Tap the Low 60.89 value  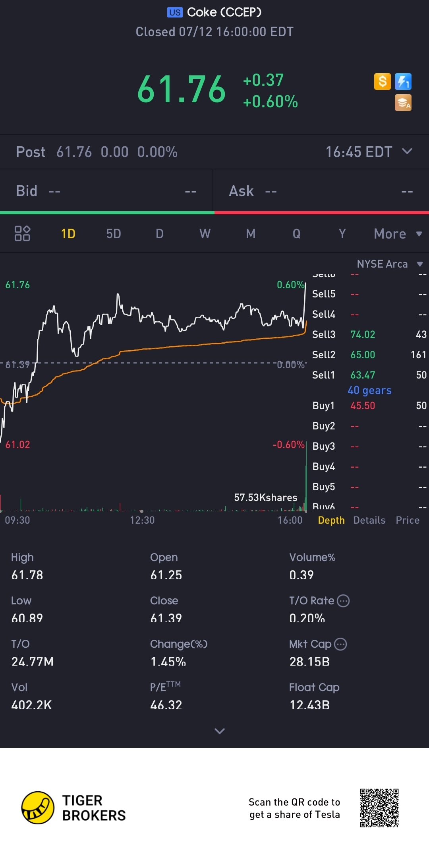(x=27, y=618)
